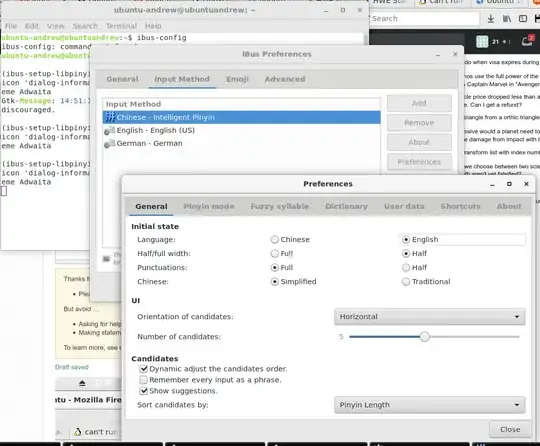Open the Orientation of candidates dropdown
This screenshot has width=540, height=446.
click(x=429, y=317)
